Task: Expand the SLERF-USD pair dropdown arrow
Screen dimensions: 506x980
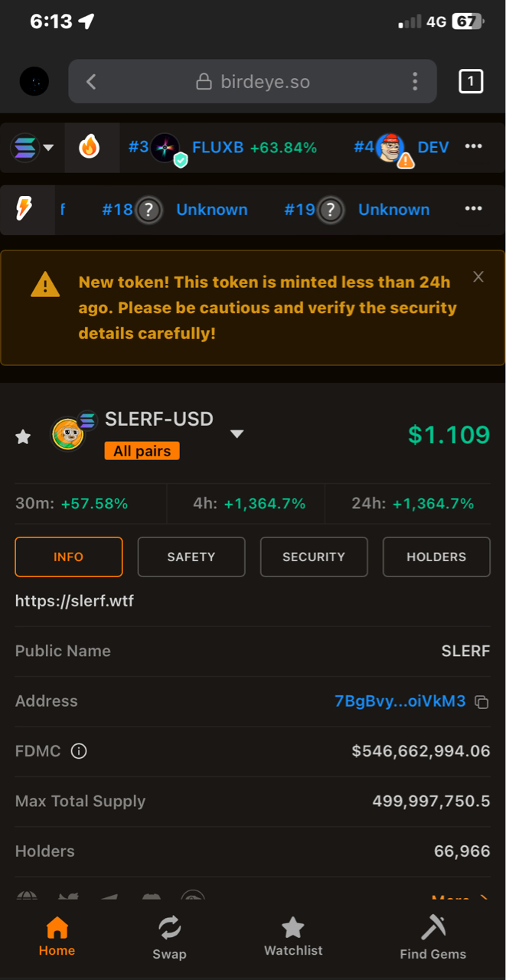Action: (x=237, y=434)
